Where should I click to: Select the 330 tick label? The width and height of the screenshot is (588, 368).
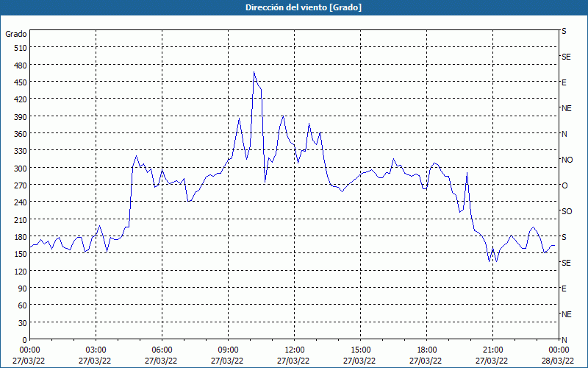pyautogui.click(x=21, y=151)
